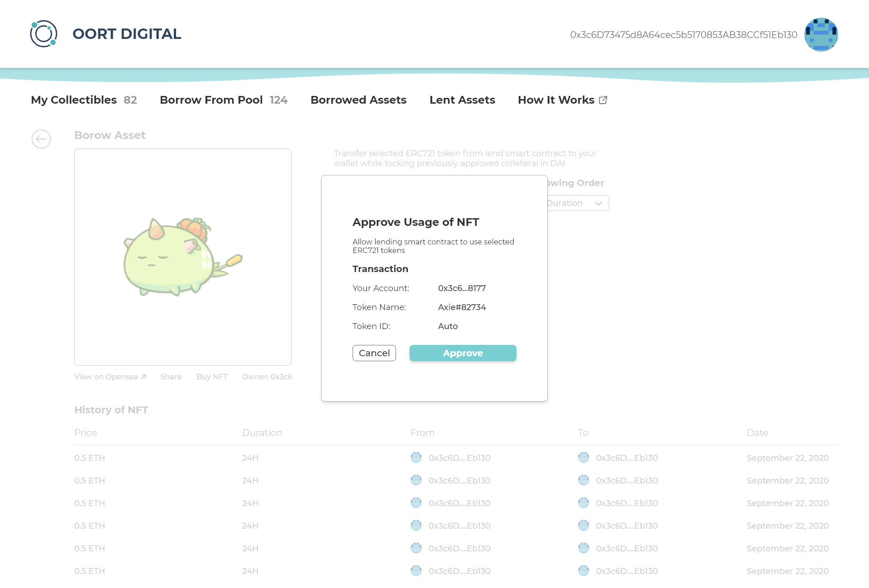Viewport: 869px width, 588px height.
Task: Click the From column header
Action: point(422,433)
